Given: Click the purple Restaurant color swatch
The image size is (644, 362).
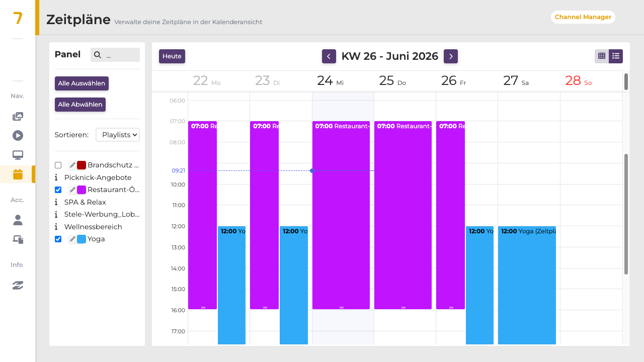Looking at the screenshot, I should click(x=82, y=190).
